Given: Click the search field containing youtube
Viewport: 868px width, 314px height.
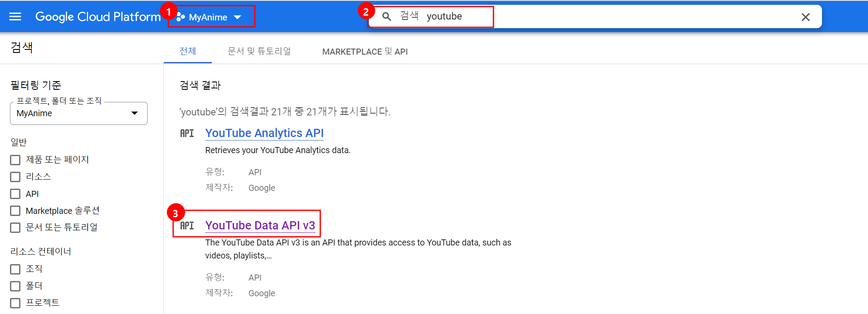Looking at the screenshot, I should pyautogui.click(x=595, y=16).
